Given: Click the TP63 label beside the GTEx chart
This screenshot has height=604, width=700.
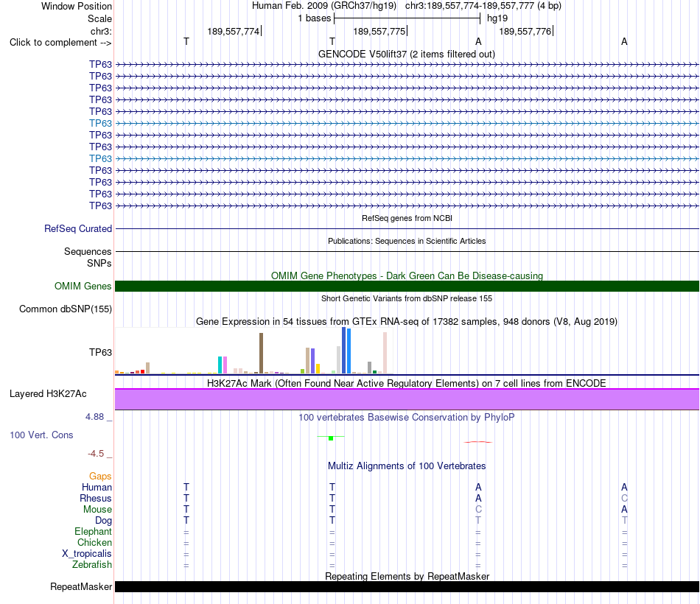Looking at the screenshot, I should coord(100,352).
